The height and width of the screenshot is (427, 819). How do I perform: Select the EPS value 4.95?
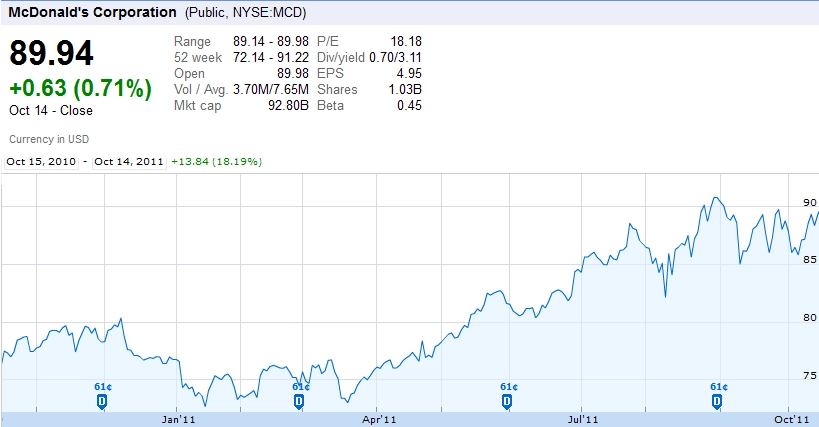coord(409,74)
